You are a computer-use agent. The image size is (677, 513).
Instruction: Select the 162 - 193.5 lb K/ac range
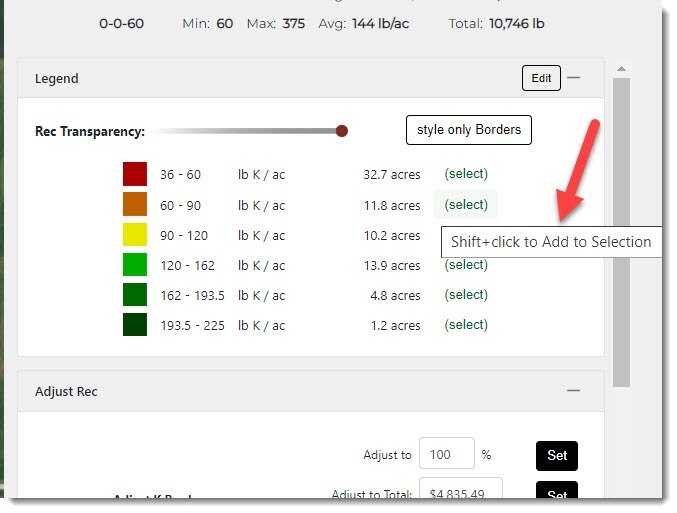click(x=466, y=295)
